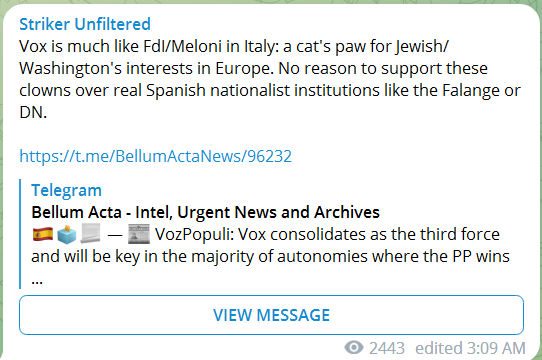This screenshot has width=542, height=360.
Task: Click the edited 3:09 AM timestamp
Action: [x=470, y=348]
